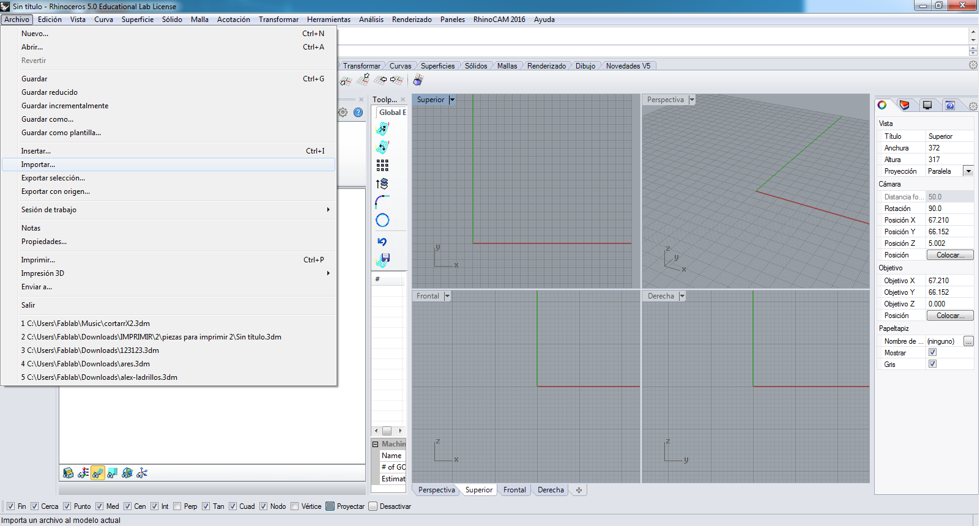Expand the Impresión 3D submenu

coord(169,273)
